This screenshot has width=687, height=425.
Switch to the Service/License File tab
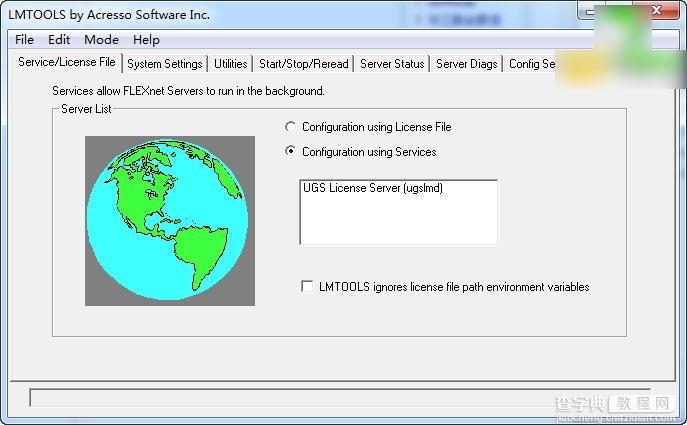pos(67,62)
